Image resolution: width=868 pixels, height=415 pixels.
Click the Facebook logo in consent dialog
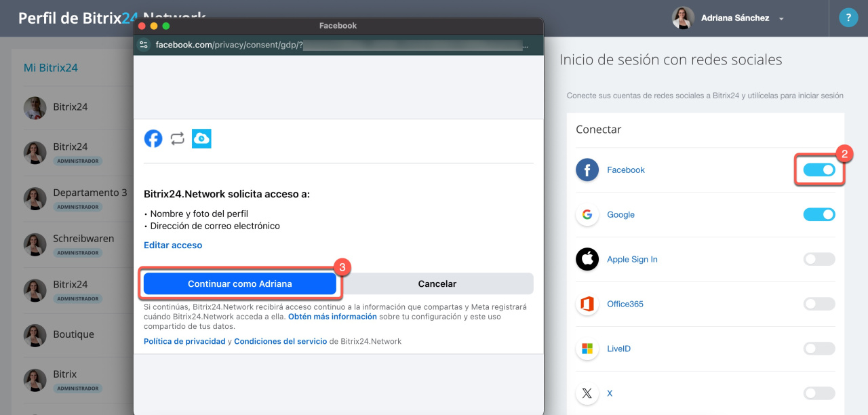pyautogui.click(x=153, y=139)
